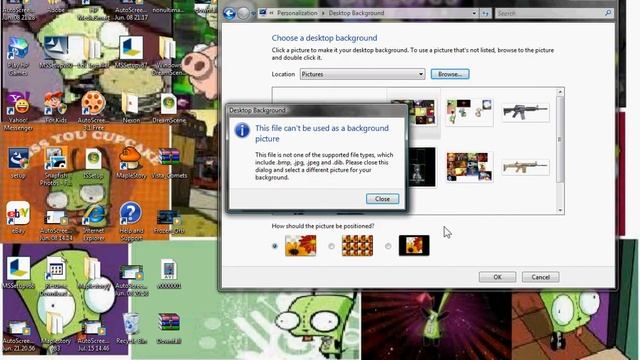Select the collage thumbnail beside the tan rifle
640x360 pixels.
469,167
